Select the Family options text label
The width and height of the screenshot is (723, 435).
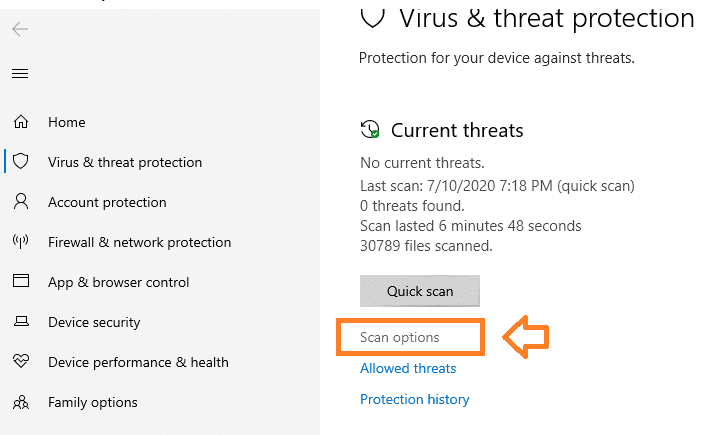[93, 402]
